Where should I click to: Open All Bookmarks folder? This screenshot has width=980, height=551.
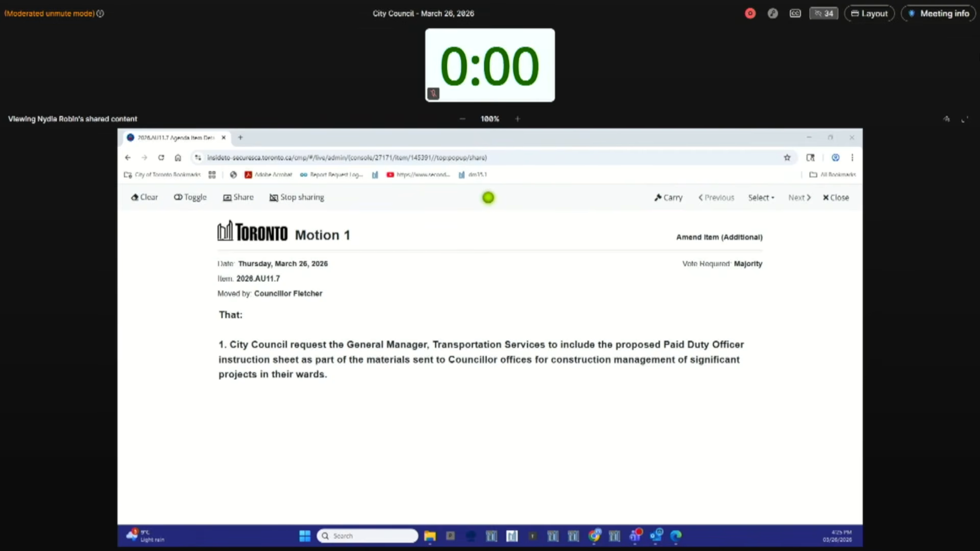coord(832,174)
